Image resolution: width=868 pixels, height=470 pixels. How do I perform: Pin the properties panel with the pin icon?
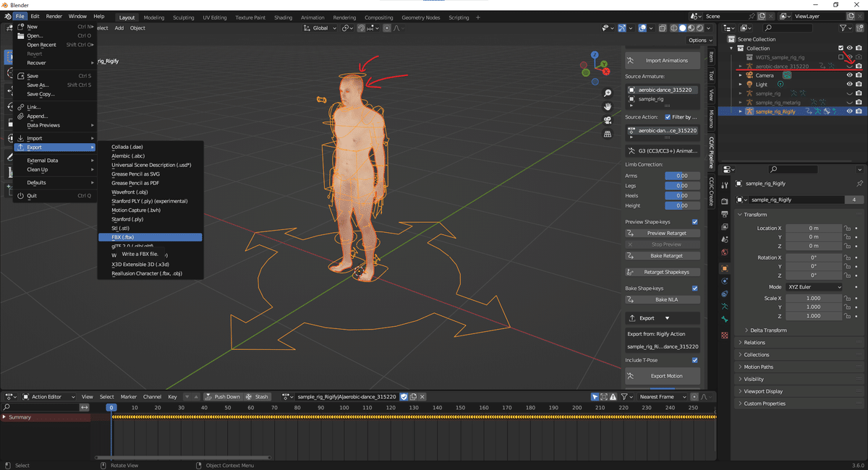(859, 184)
